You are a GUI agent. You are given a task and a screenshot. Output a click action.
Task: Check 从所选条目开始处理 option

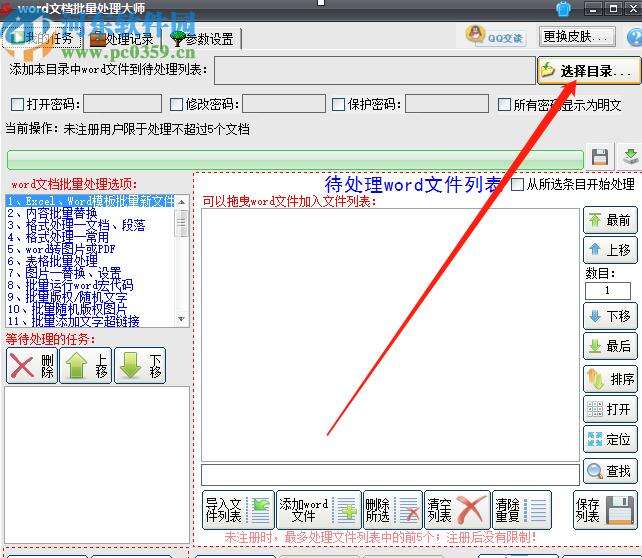pyautogui.click(x=517, y=184)
